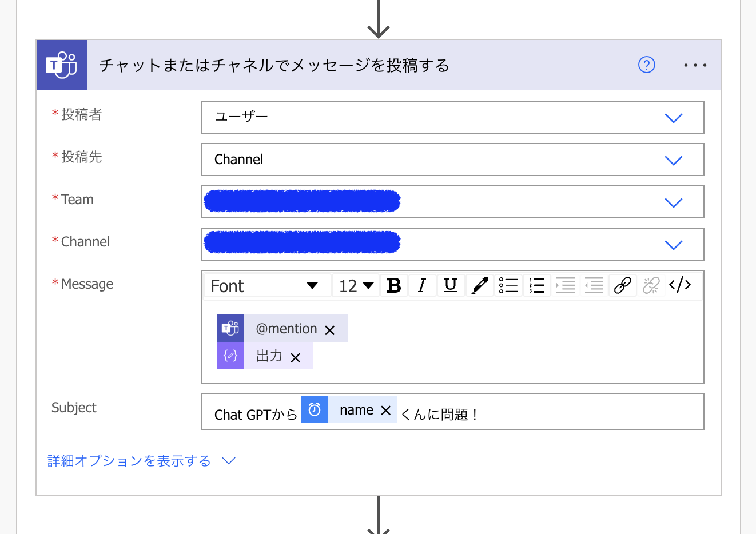756x534 pixels.
Task: Insert a bulleted list in the message
Action: pyautogui.click(x=508, y=285)
